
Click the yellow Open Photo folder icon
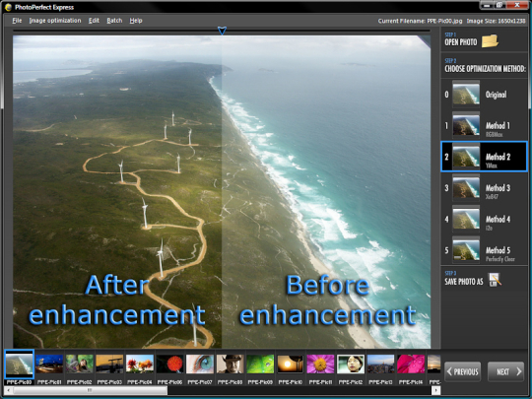490,41
